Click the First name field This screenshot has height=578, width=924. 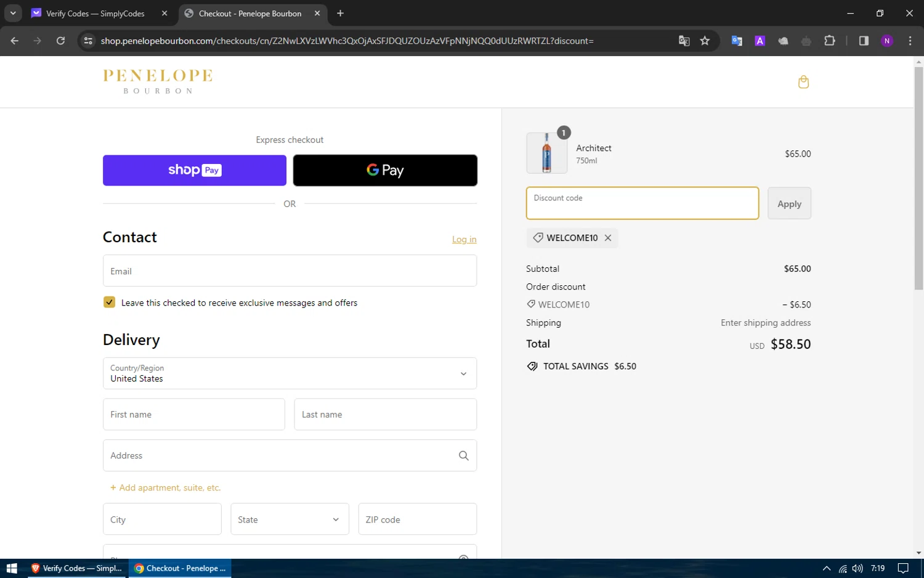click(x=194, y=414)
